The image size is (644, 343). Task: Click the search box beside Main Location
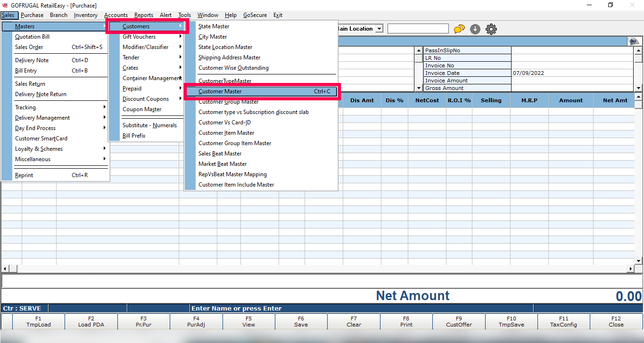coord(418,29)
